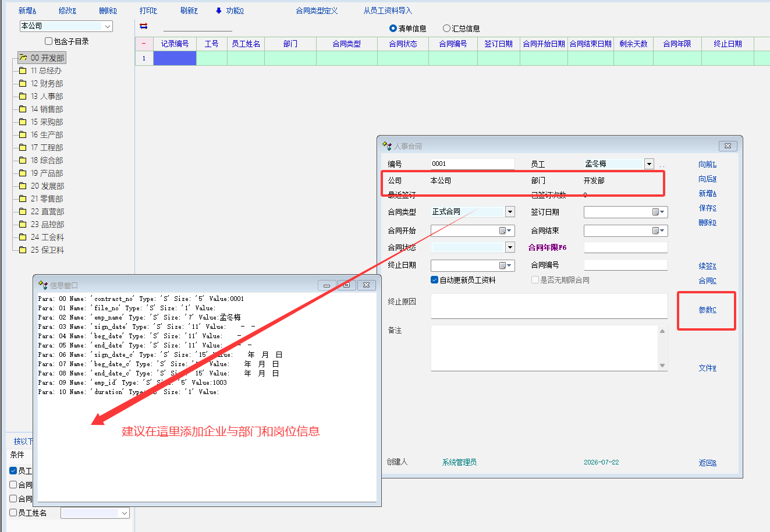This screenshot has height=532, width=770.
Task: Click the folder icon beside 14 销售部
Action: tap(23, 109)
